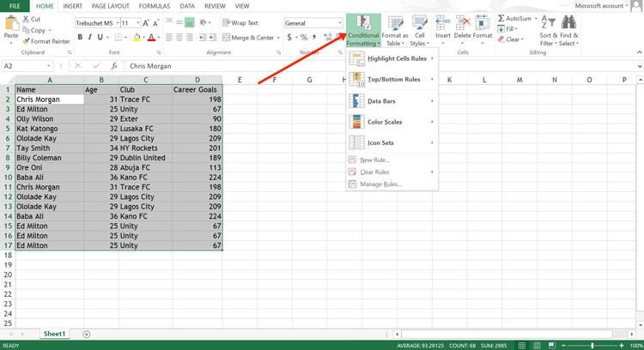Open the Clear dropdown in Editing group
The width and height of the screenshot is (644, 350).
[511, 39]
